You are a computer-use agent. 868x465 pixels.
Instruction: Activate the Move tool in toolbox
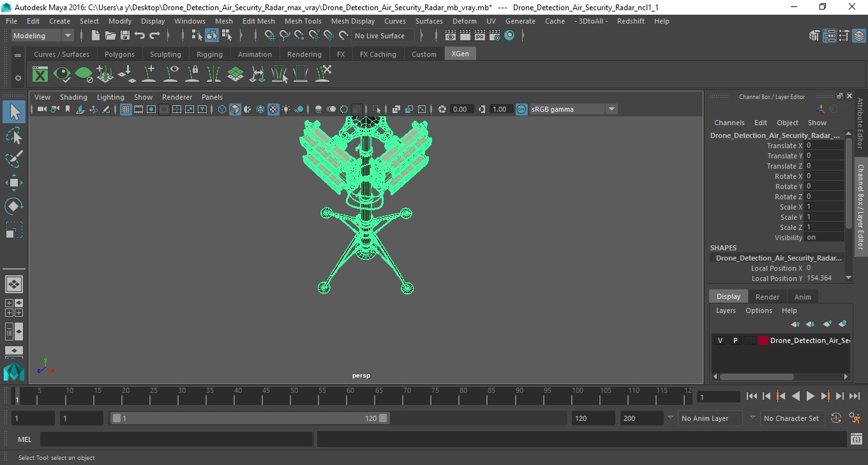[x=14, y=183]
